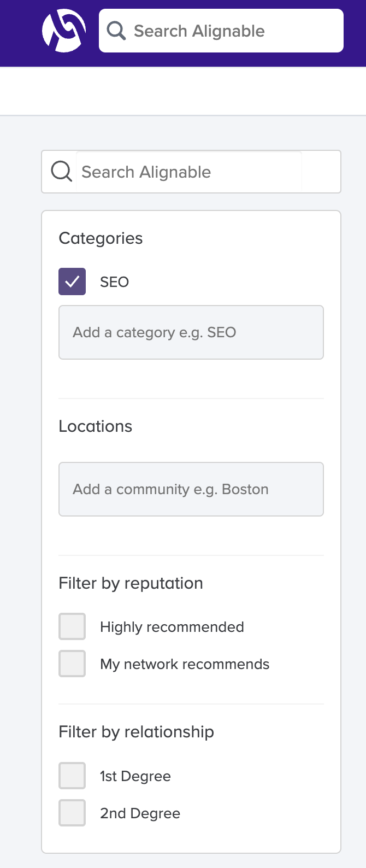This screenshot has height=868, width=366.
Task: Check the 1st Degree relationship box
Action: click(x=72, y=776)
